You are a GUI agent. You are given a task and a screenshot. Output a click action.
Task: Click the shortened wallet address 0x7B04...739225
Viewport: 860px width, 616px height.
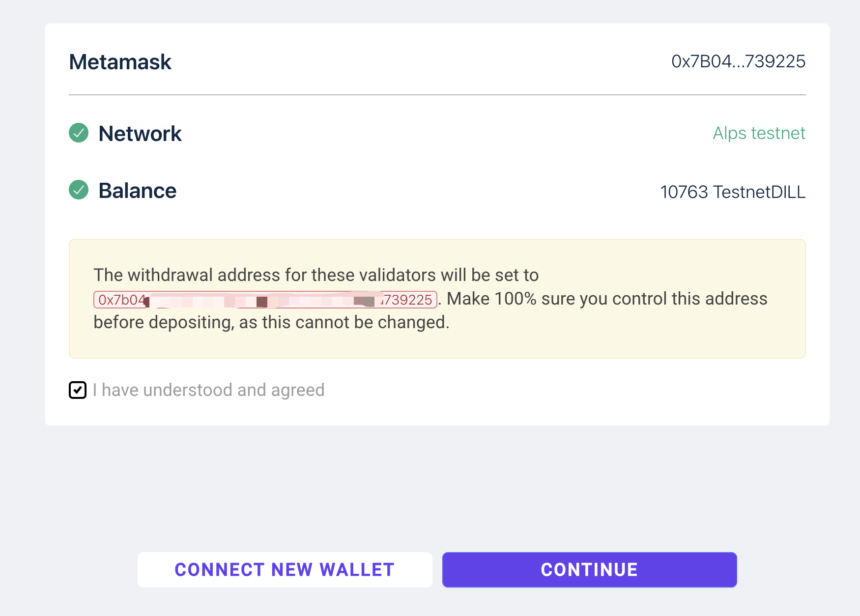click(738, 61)
